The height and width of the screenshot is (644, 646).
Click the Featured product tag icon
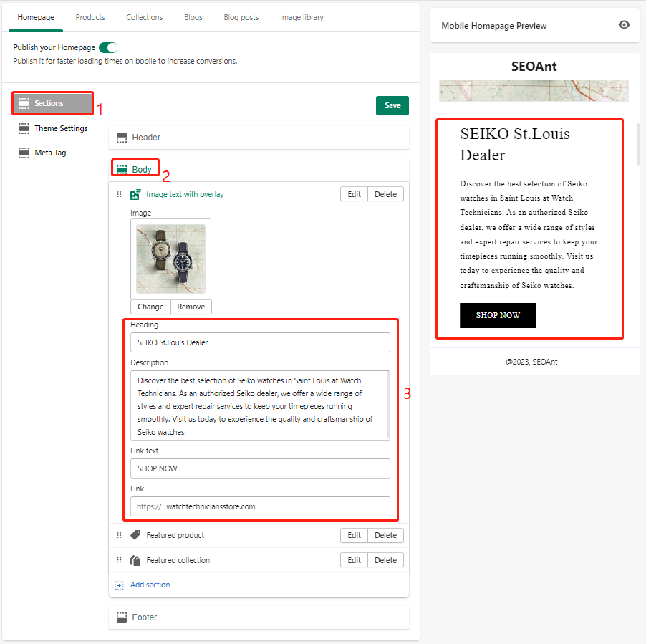coord(135,535)
